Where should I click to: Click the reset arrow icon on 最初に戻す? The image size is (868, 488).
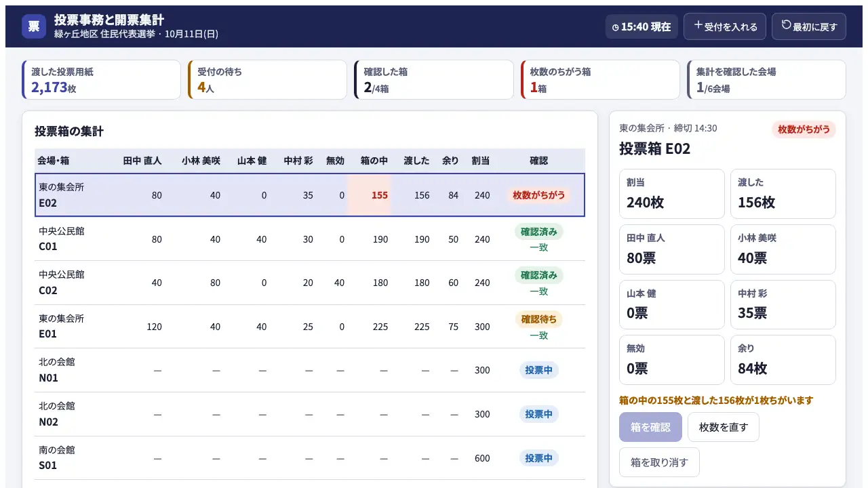tap(787, 26)
